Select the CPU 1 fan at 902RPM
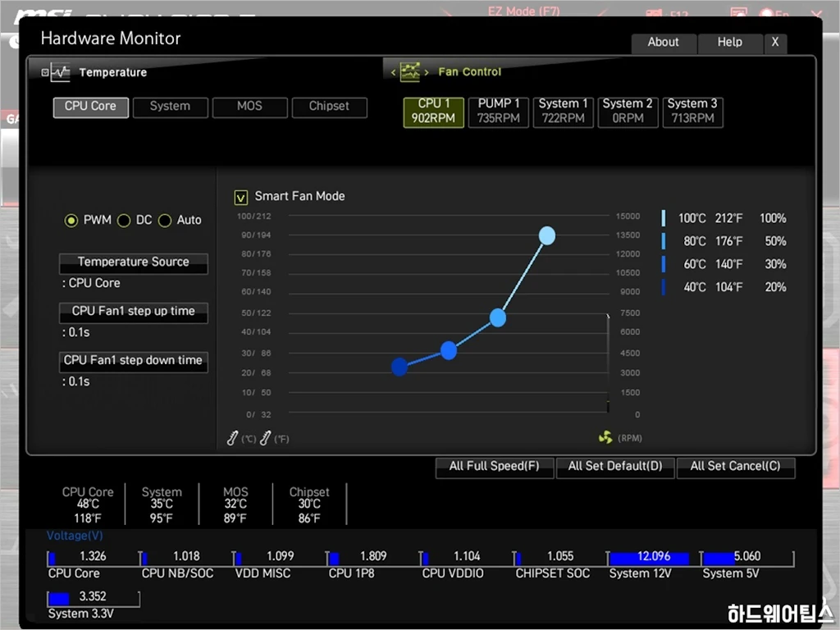 coord(433,112)
